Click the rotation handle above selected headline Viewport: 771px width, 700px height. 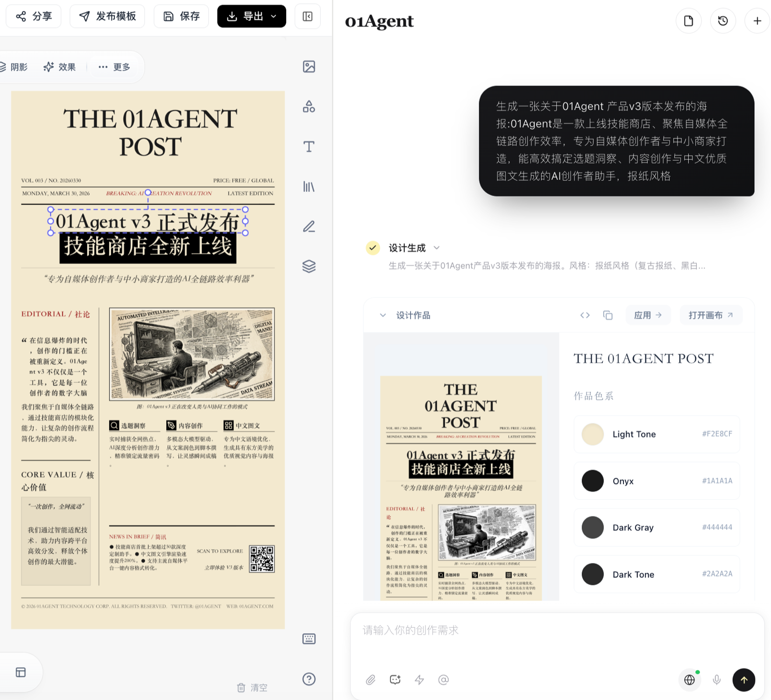click(x=148, y=192)
